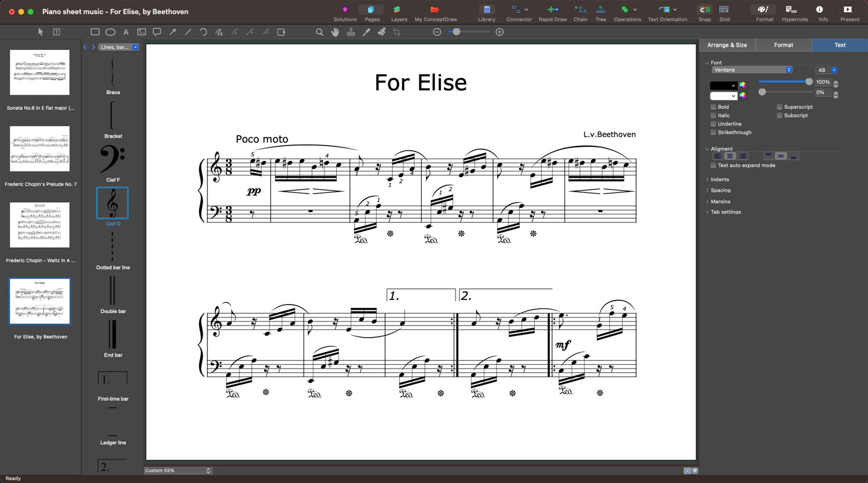Screen dimensions: 868x483
Task: Open the black text color dropdown
Action: (x=723, y=86)
